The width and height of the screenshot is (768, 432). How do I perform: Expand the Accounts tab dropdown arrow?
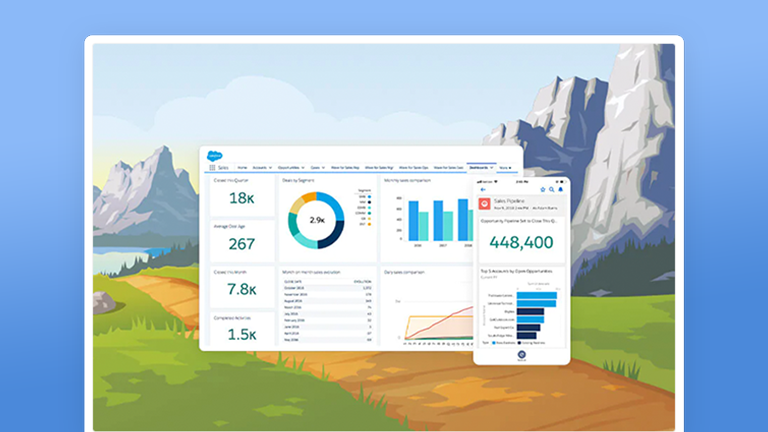tap(270, 168)
